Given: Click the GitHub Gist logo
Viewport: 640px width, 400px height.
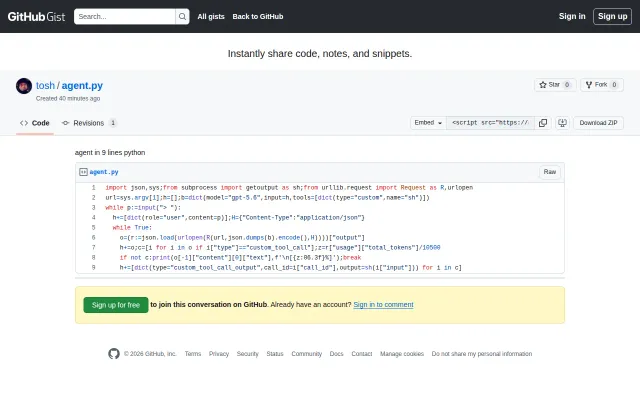Looking at the screenshot, I should [x=36, y=17].
